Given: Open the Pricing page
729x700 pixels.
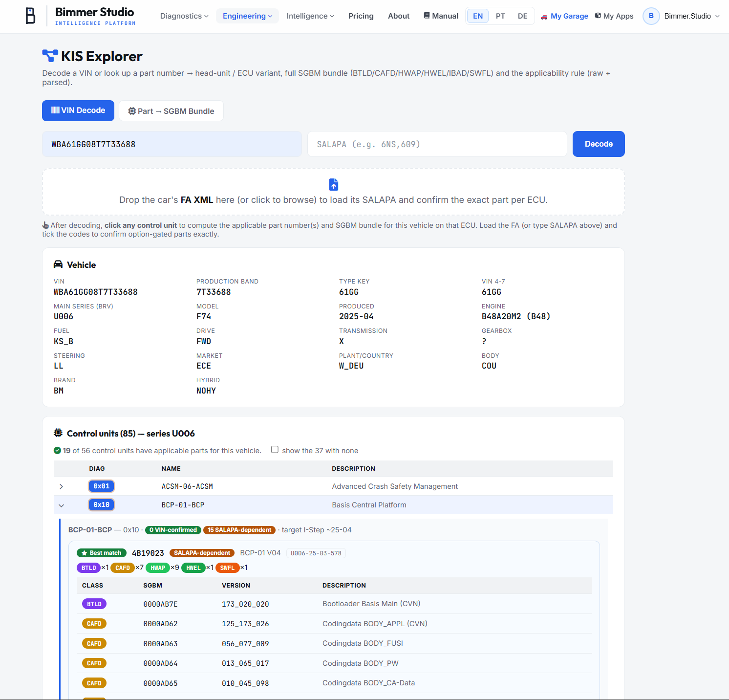Looking at the screenshot, I should point(361,16).
